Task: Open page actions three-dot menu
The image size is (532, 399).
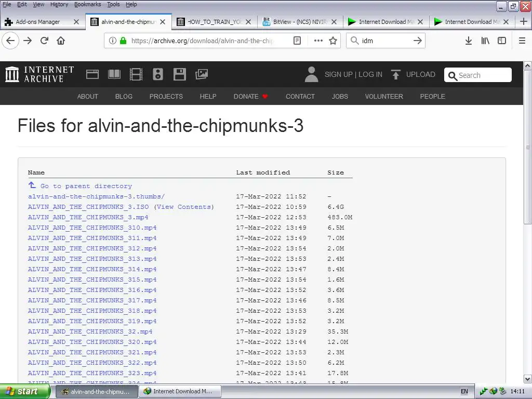Action: [318, 41]
